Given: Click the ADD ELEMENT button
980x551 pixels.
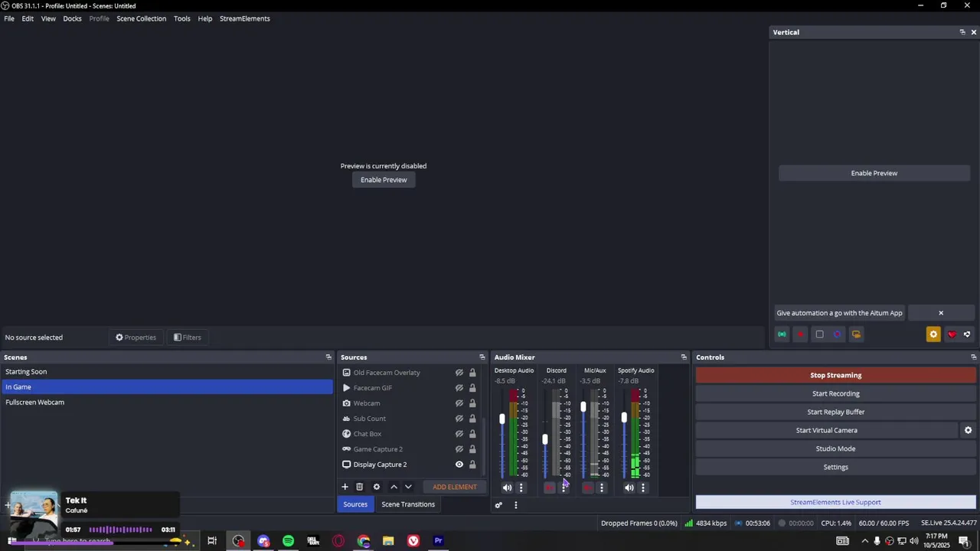Looking at the screenshot, I should pyautogui.click(x=454, y=487).
